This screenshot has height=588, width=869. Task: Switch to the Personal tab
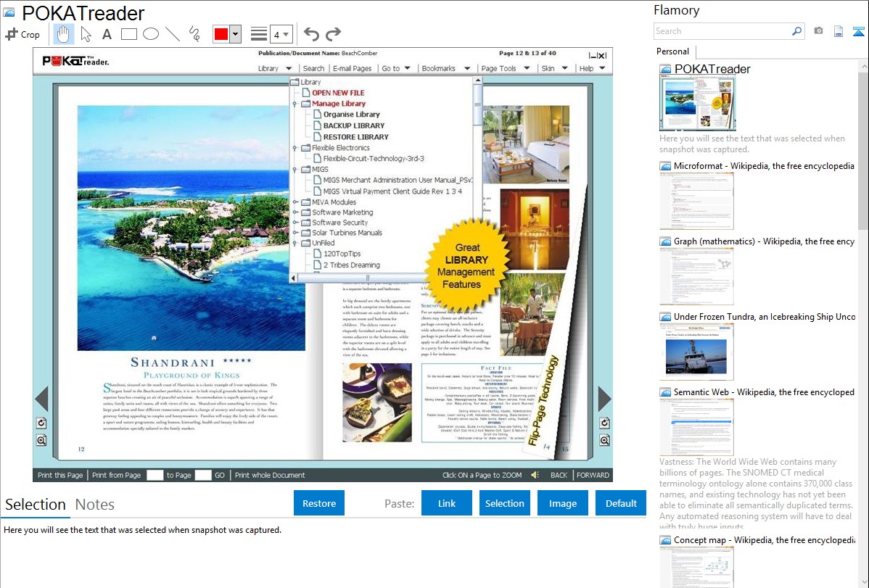[x=673, y=51]
